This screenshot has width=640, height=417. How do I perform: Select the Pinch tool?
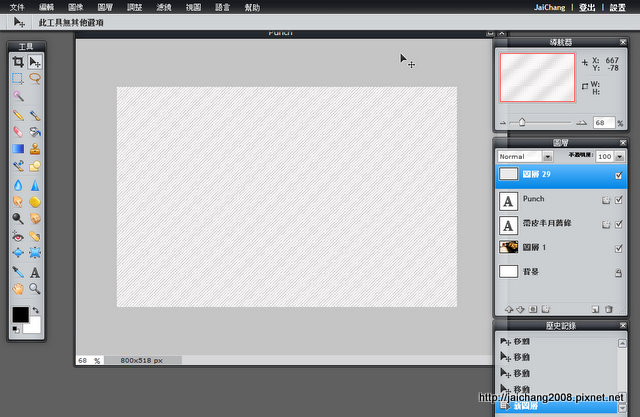[x=35, y=253]
